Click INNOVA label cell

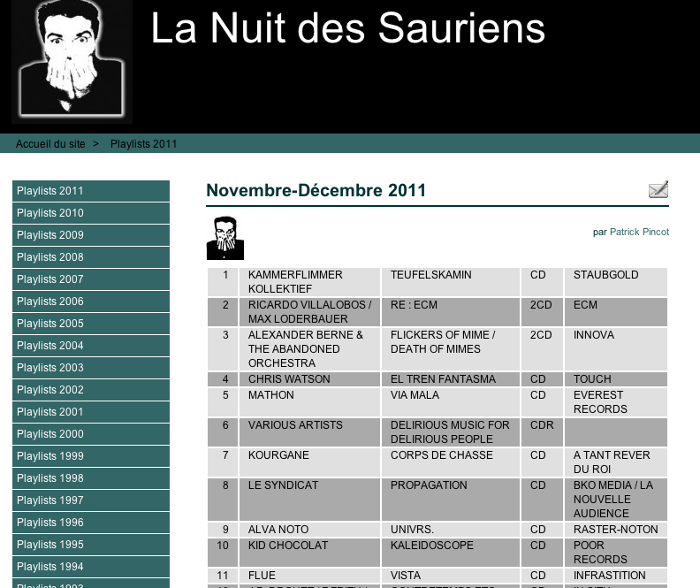click(616, 349)
